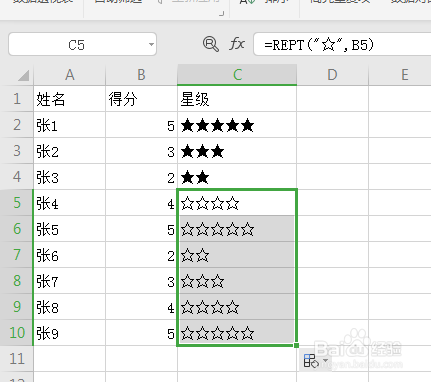Select row 1 header
This screenshot has height=382, width=431.
17,99
